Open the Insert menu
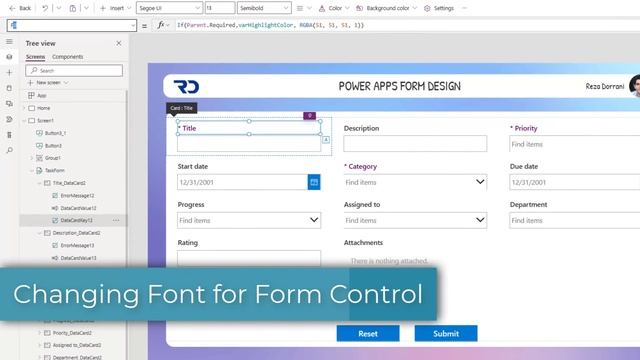Image resolution: width=640 pixels, height=360 pixels. (115, 8)
